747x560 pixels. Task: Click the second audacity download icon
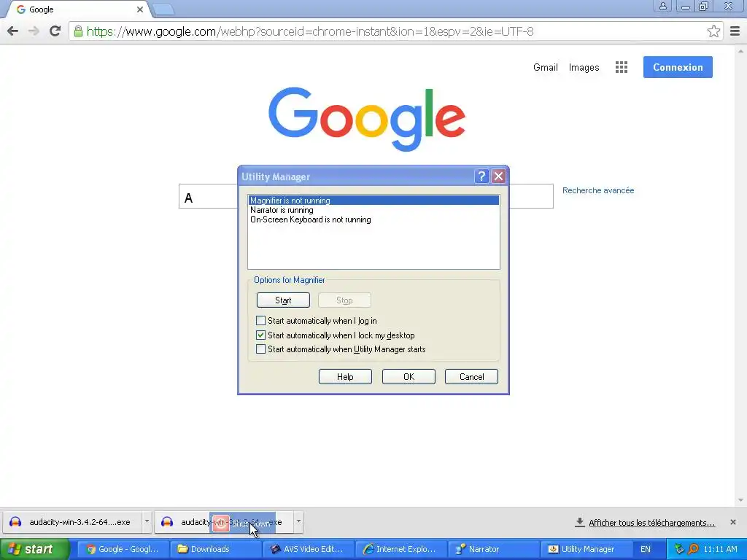(x=167, y=522)
